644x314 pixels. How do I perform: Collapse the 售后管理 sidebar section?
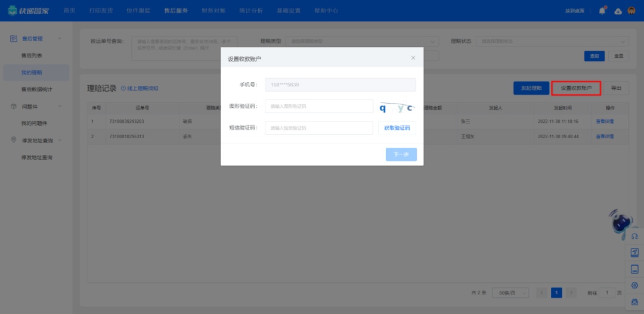[x=60, y=39]
